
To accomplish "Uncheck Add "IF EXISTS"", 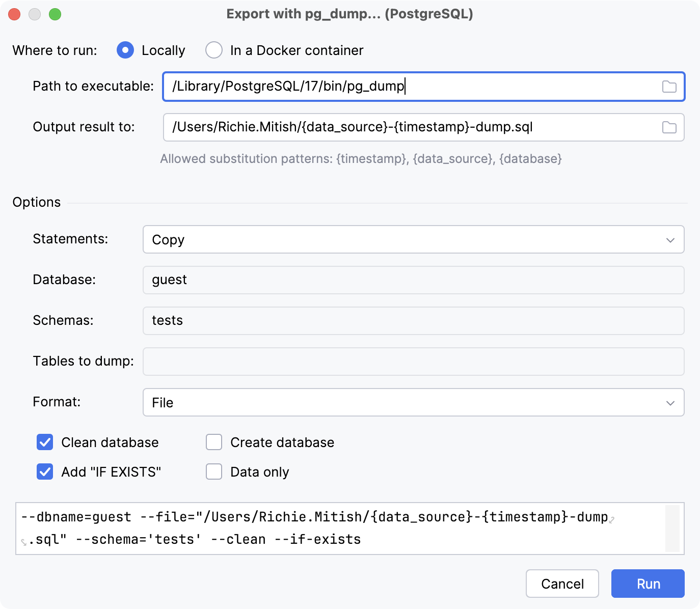I will click(x=44, y=472).
